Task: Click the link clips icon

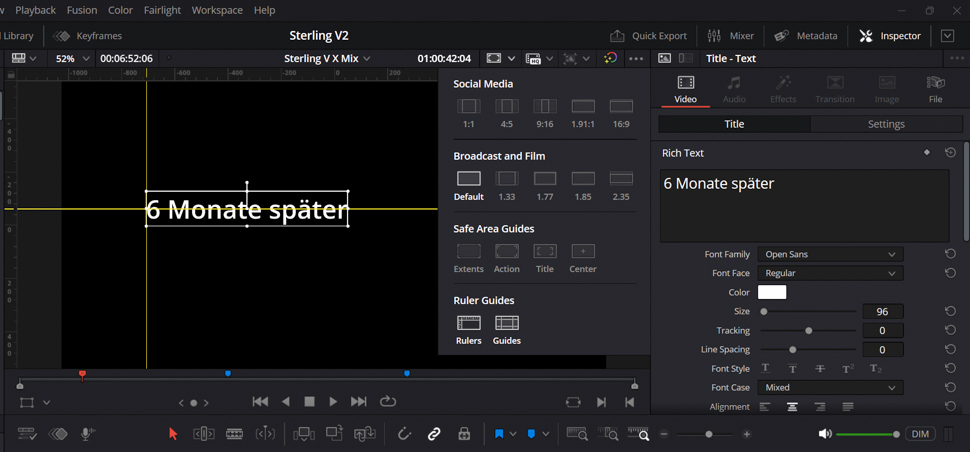Action: click(x=434, y=434)
